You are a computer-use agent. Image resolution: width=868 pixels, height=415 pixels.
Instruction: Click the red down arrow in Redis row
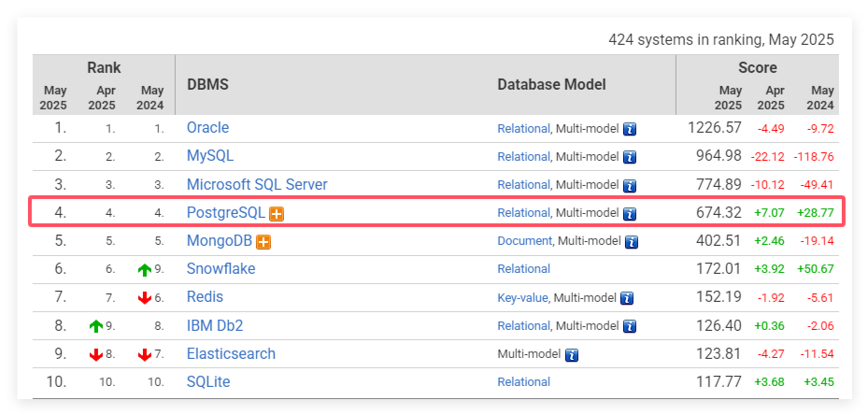(x=145, y=298)
